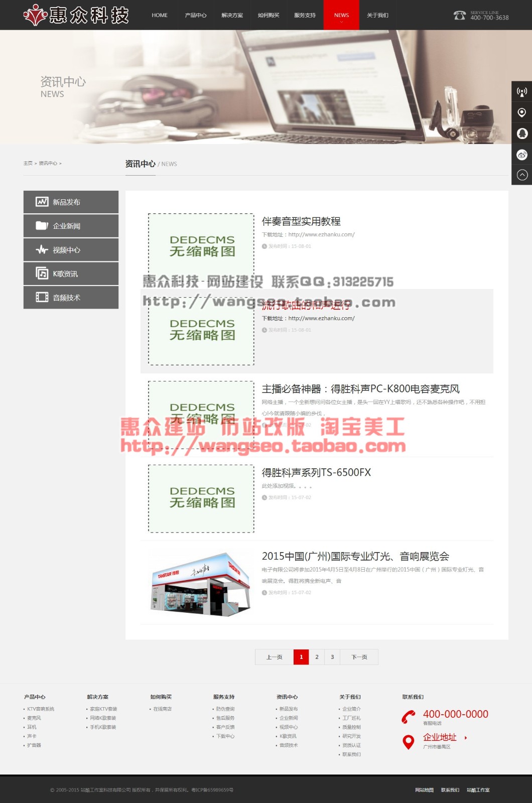Open 2015中国(广州)国际专业灯光、音响展览会 article

[355, 556]
